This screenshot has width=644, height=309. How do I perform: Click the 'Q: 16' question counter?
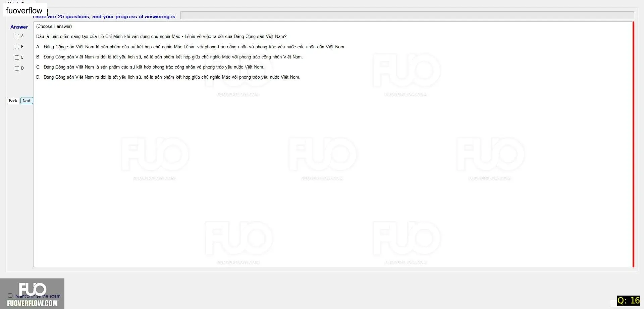click(x=629, y=301)
